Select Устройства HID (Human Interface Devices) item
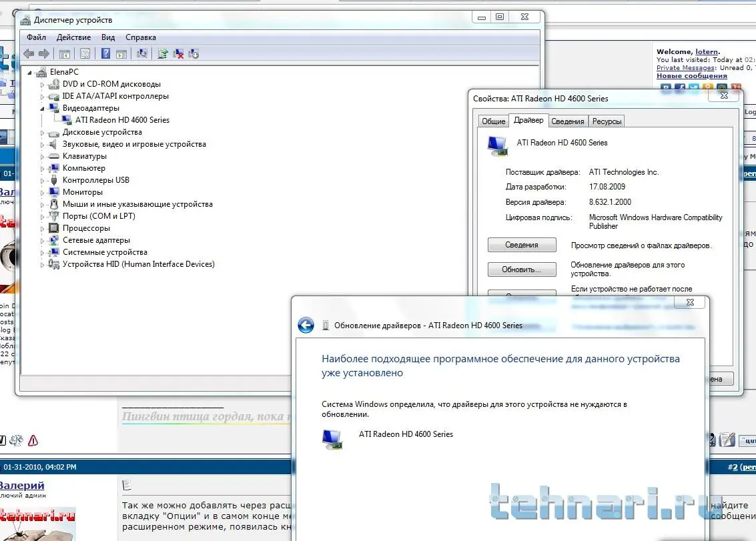Screen dimensions: 756x541 pyautogui.click(x=138, y=264)
